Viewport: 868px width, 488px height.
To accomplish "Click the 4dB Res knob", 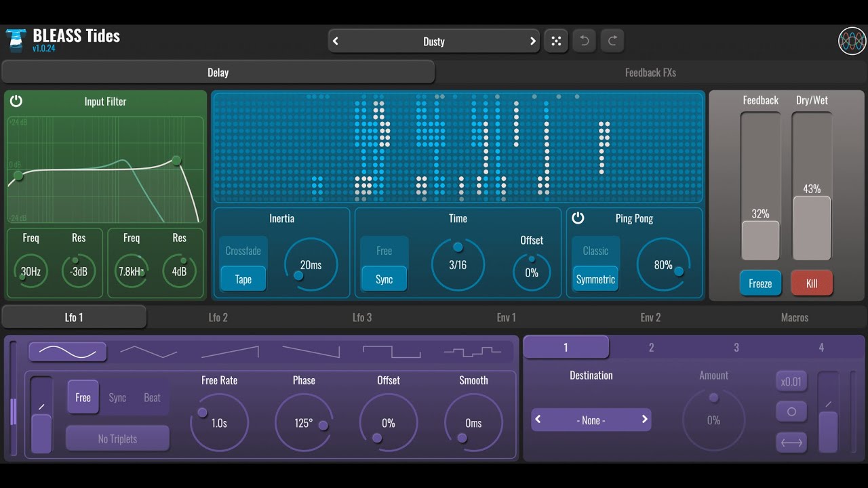I will (x=179, y=272).
